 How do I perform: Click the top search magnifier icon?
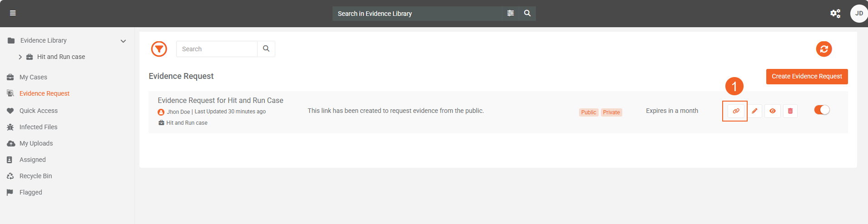[527, 14]
